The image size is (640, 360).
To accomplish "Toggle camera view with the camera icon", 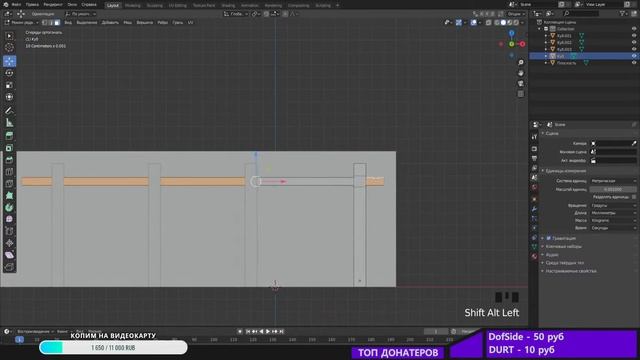I will point(521,83).
